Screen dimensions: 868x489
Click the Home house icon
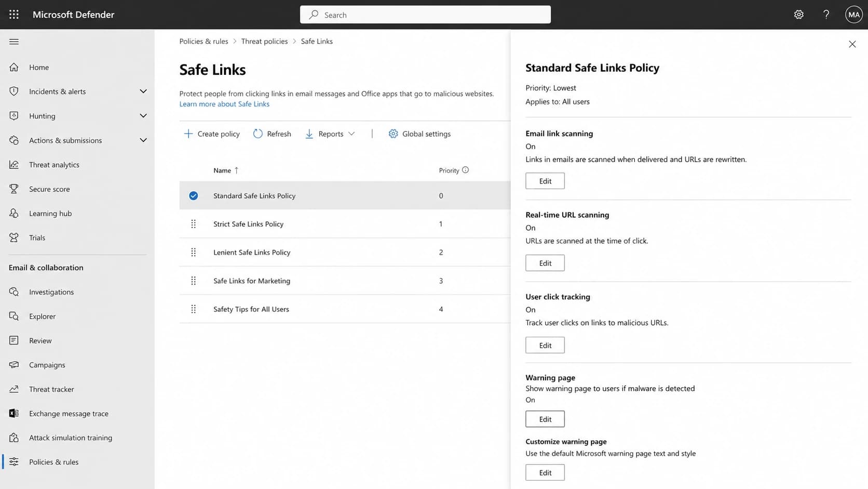point(14,67)
